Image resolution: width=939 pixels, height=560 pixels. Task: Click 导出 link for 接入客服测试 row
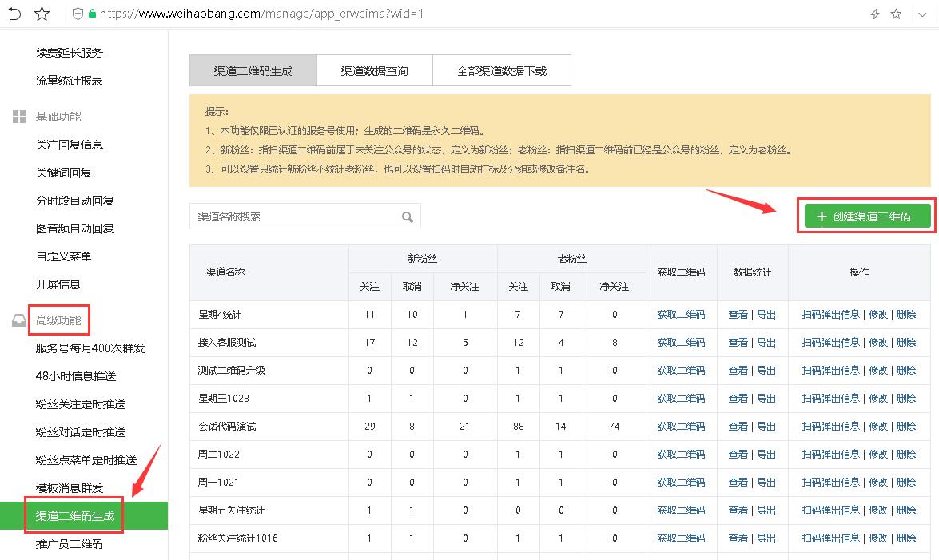766,343
